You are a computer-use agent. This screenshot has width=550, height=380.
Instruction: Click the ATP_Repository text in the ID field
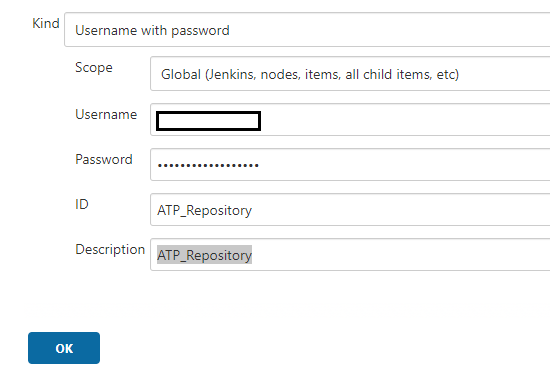(x=204, y=211)
